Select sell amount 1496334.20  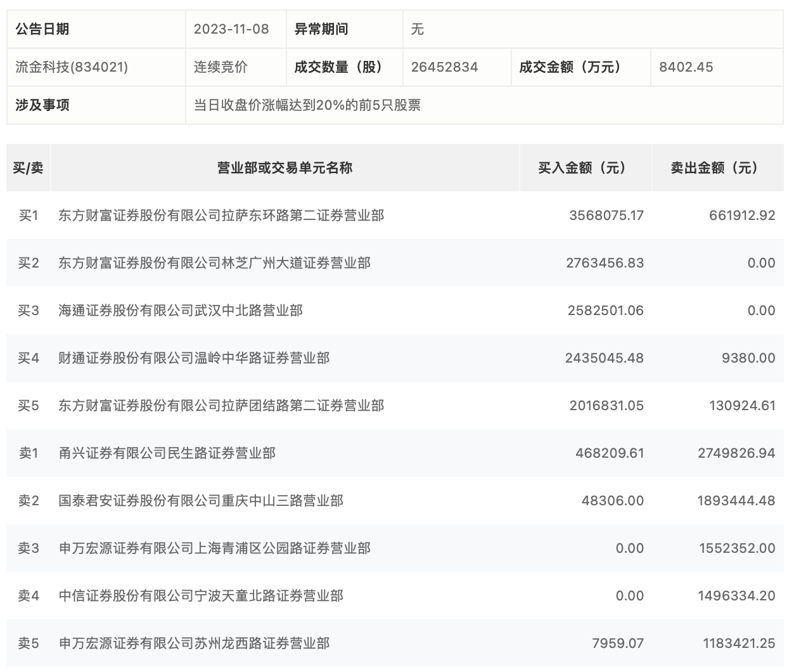click(x=737, y=596)
